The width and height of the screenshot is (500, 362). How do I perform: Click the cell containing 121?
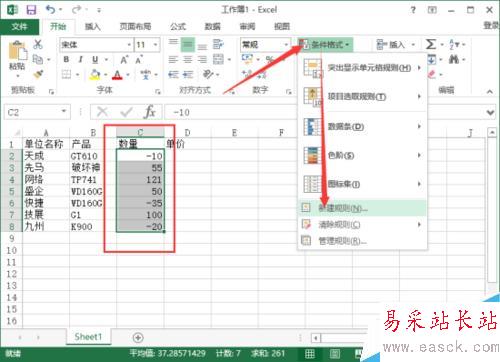click(x=140, y=180)
